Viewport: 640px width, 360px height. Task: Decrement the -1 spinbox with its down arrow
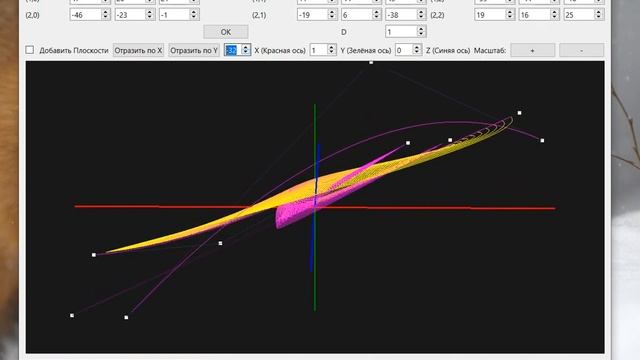pos(194,18)
